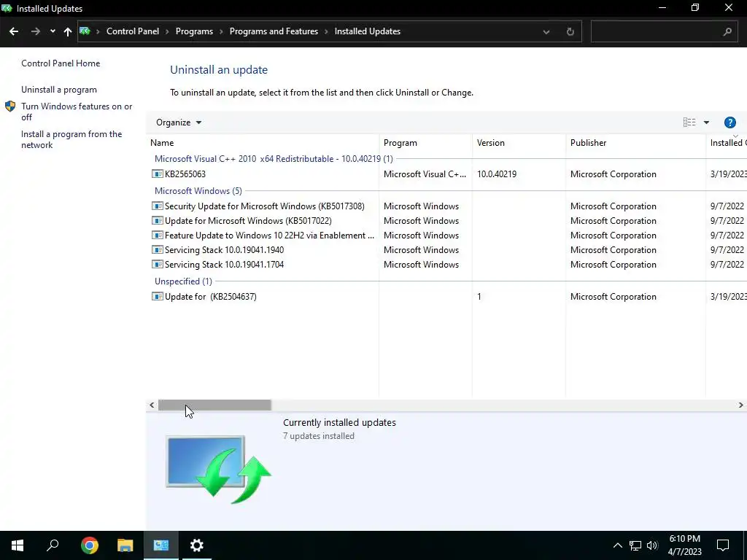The height and width of the screenshot is (560, 747).
Task: Open the notification center icon
Action: pos(723,545)
